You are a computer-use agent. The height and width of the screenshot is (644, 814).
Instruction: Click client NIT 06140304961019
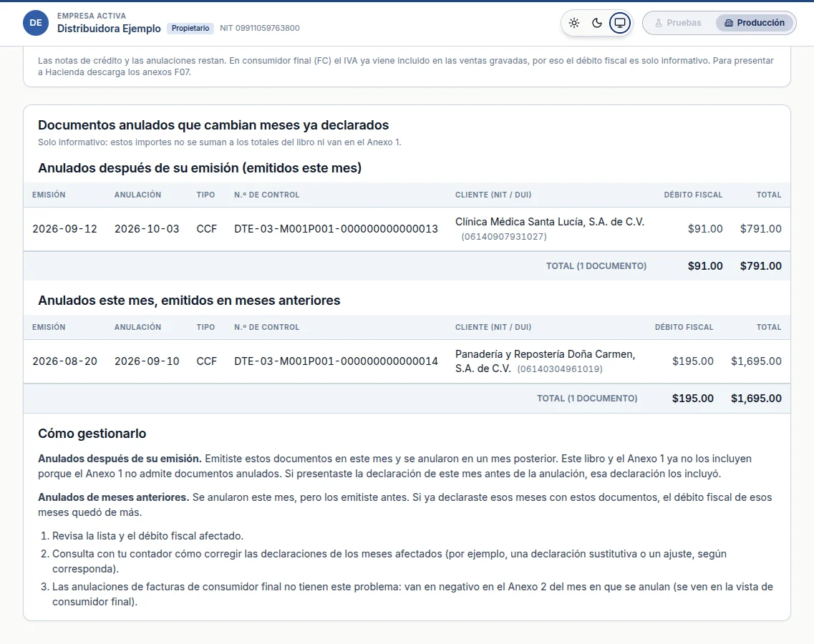point(560,369)
